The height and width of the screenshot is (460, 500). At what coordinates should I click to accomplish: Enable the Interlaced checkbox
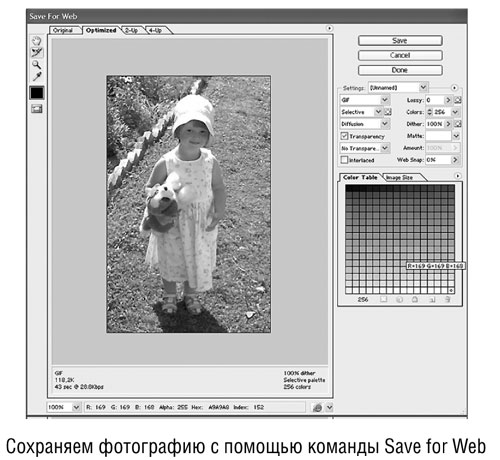[x=344, y=160]
